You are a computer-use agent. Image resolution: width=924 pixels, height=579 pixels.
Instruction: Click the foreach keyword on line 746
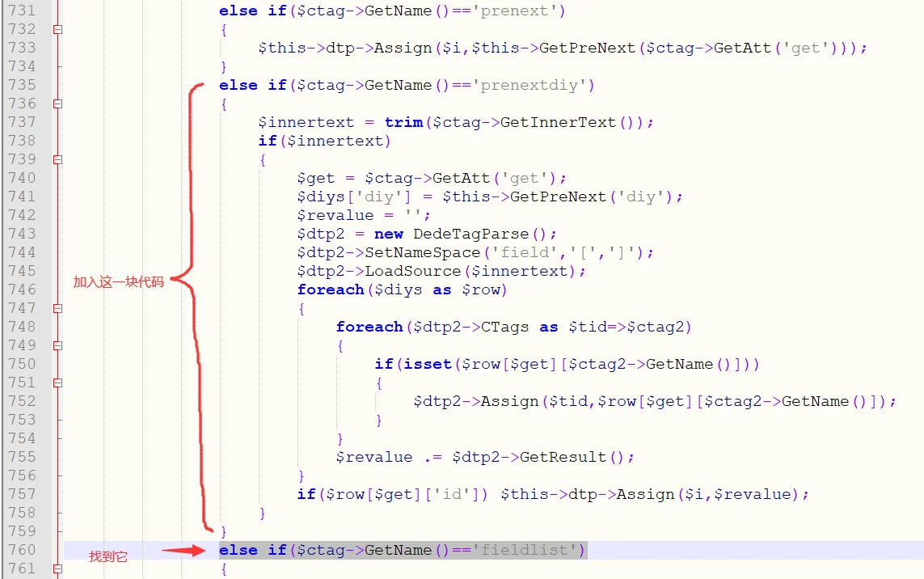click(x=331, y=290)
